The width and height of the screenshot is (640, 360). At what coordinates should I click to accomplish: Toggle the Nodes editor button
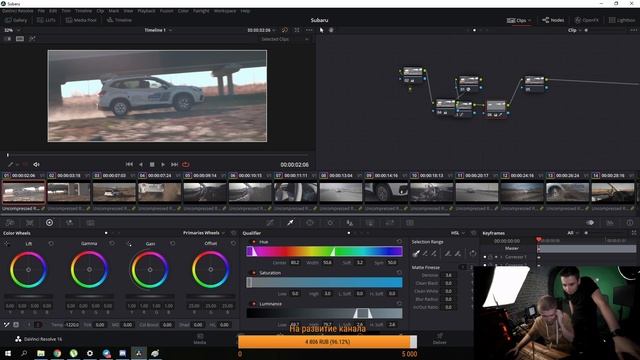pos(553,20)
